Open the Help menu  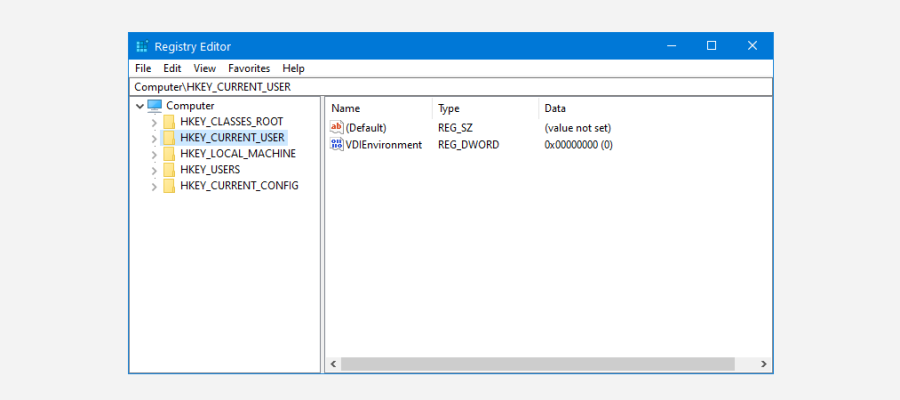[x=293, y=68]
